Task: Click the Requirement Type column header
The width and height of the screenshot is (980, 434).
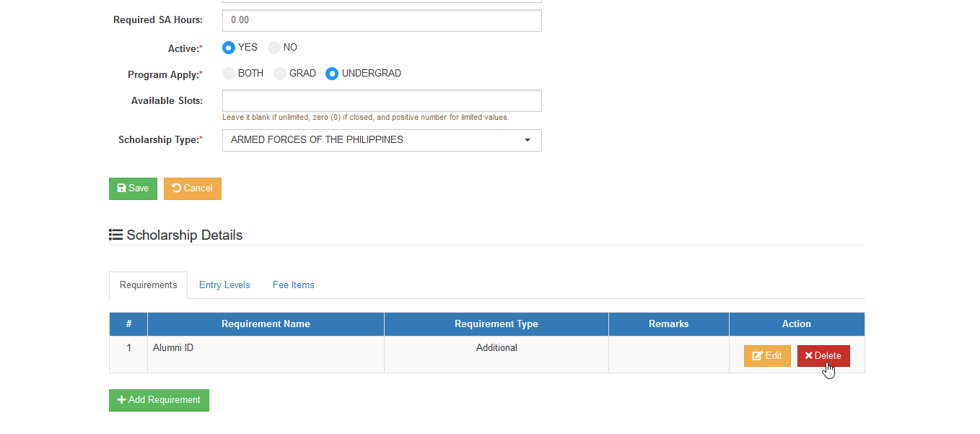Action: pos(496,324)
